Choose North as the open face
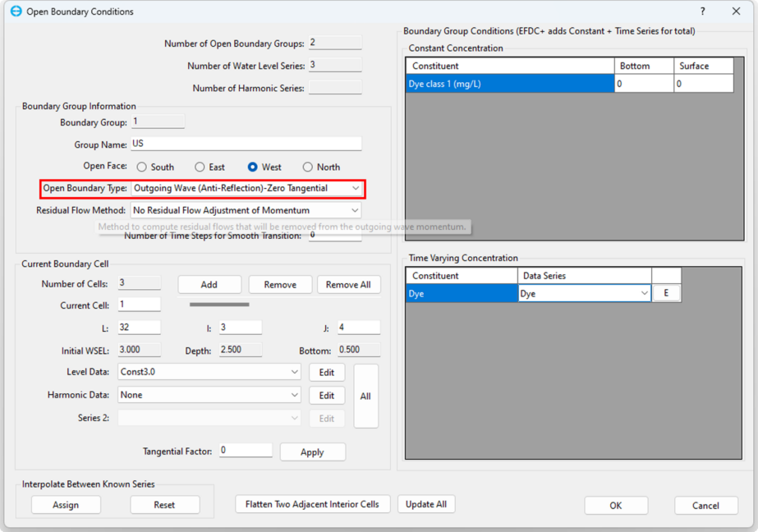Screen dimensions: 758x532 pyautogui.click(x=308, y=167)
